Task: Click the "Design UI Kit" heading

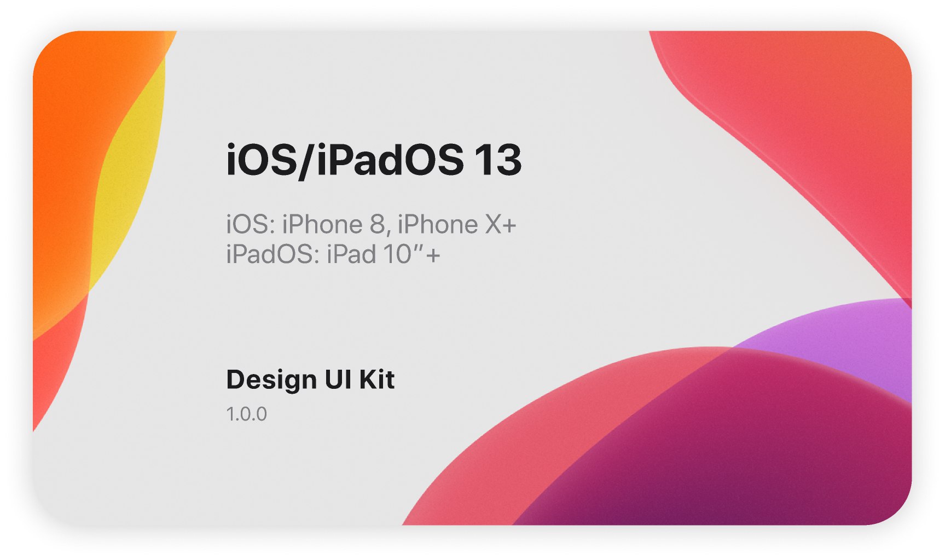Action: click(310, 380)
